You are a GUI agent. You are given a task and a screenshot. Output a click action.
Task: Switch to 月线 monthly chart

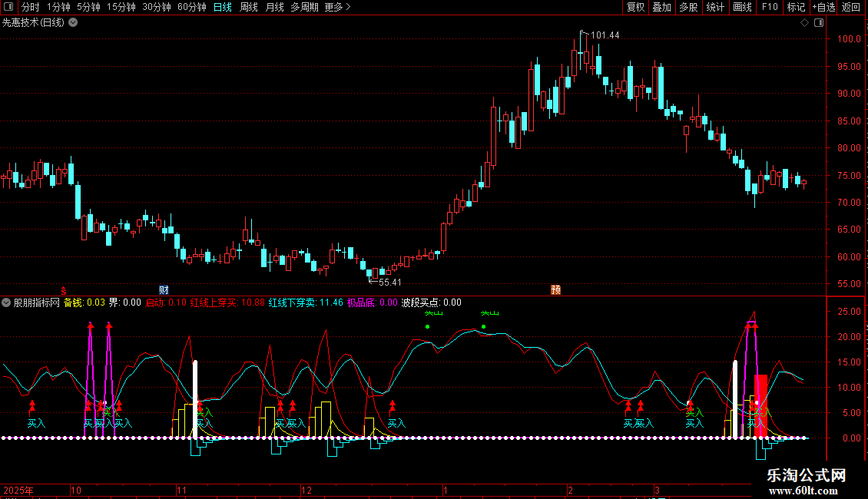[274, 7]
